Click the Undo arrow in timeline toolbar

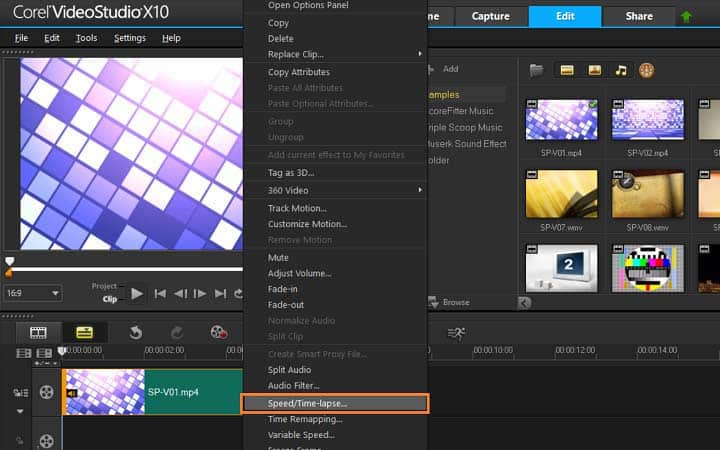[x=135, y=332]
